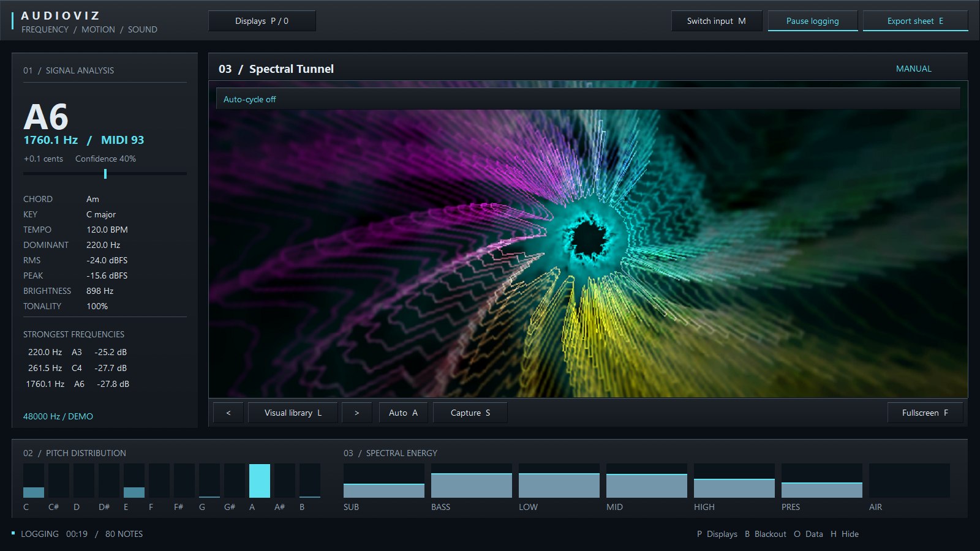Click the SUB spectral energy bar

tap(384, 481)
